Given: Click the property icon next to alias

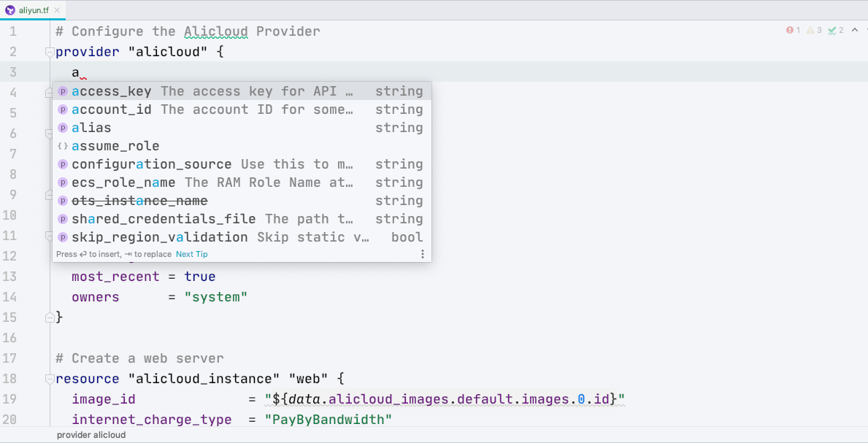Looking at the screenshot, I should 63,128.
